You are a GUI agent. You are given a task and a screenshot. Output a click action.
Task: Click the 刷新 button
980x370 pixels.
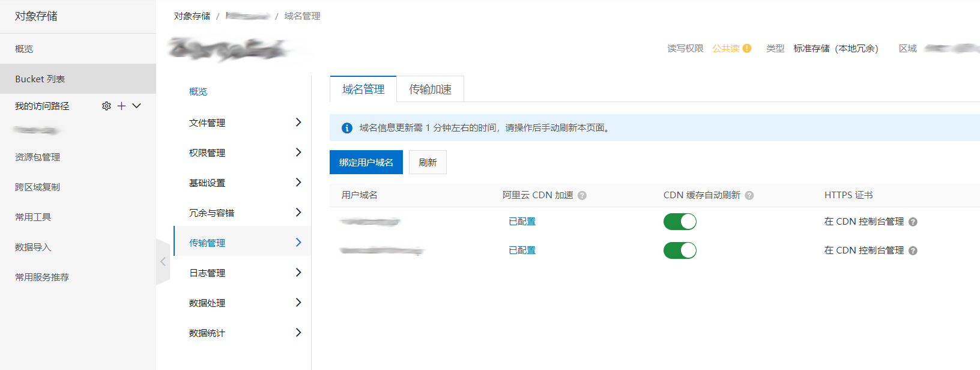[428, 162]
